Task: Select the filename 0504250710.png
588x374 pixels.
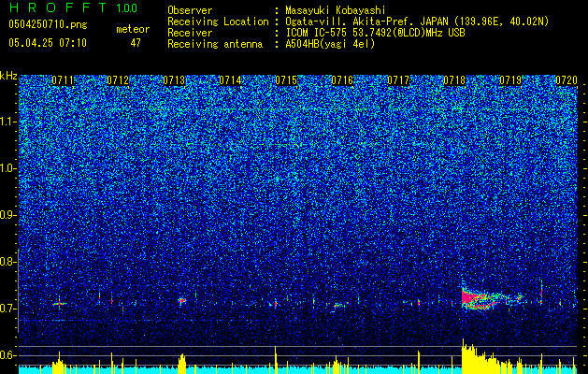Action: (48, 24)
